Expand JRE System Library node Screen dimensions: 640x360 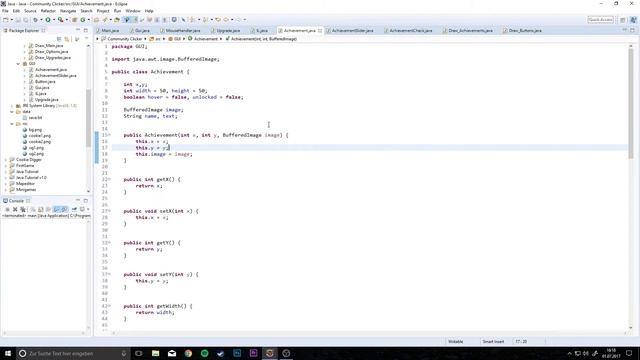[12, 106]
